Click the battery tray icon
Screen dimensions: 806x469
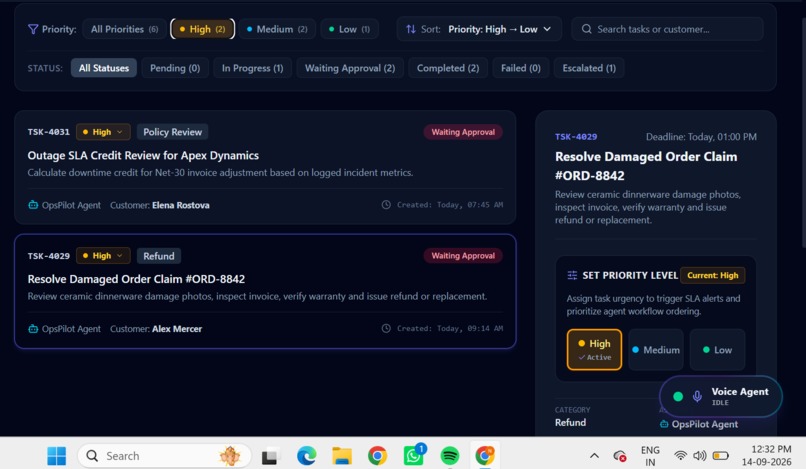[721, 456]
